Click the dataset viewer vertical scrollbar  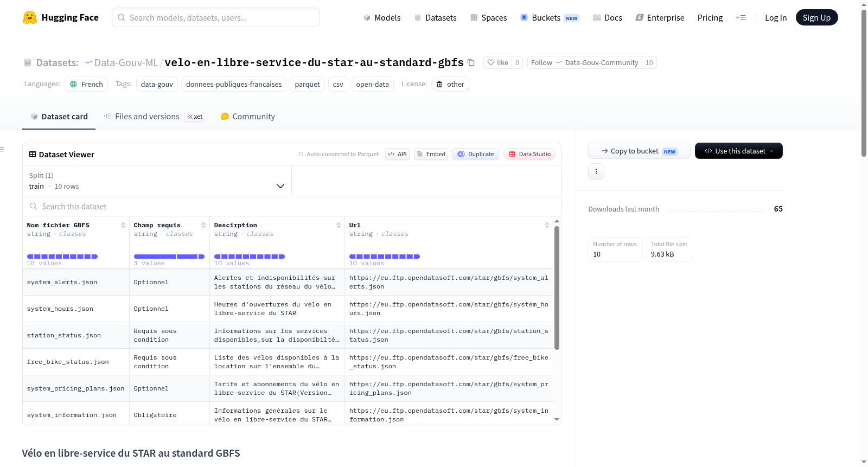pos(557,287)
